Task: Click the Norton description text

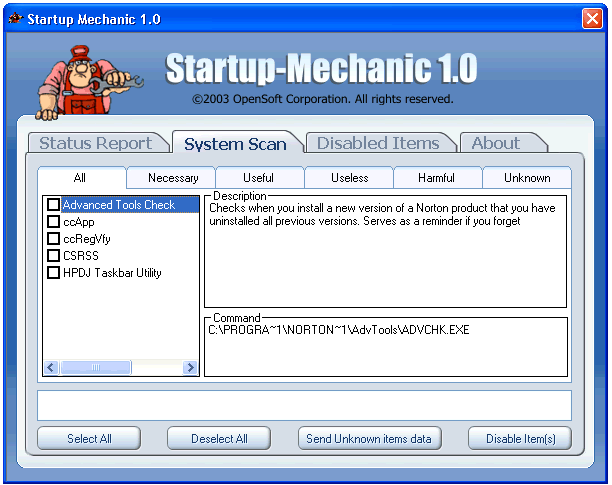Action: (x=382, y=214)
